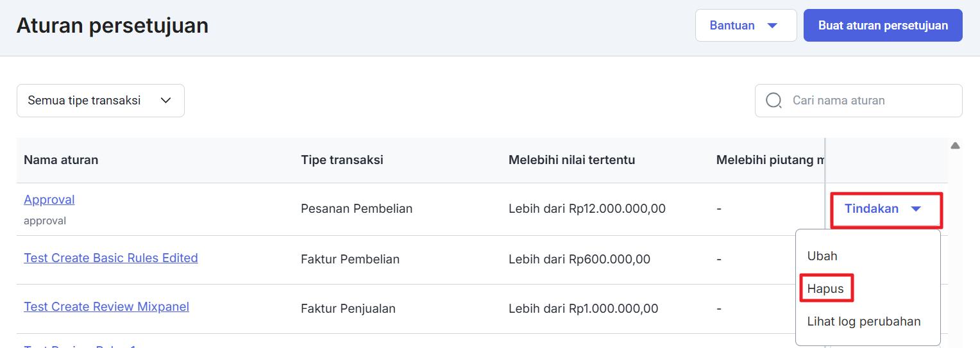The image size is (980, 348).
Task: Open Test Create Review Mixpanel rule
Action: [x=106, y=306]
